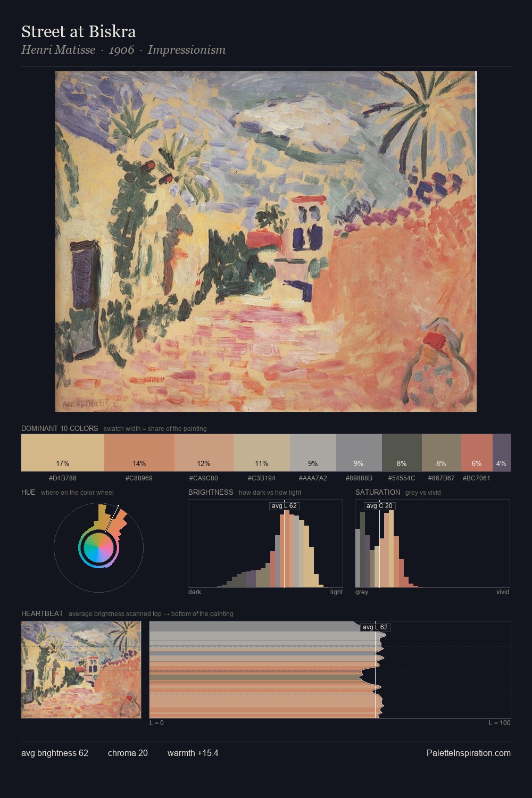Click the hex code '#89888B' label

pyautogui.click(x=359, y=478)
